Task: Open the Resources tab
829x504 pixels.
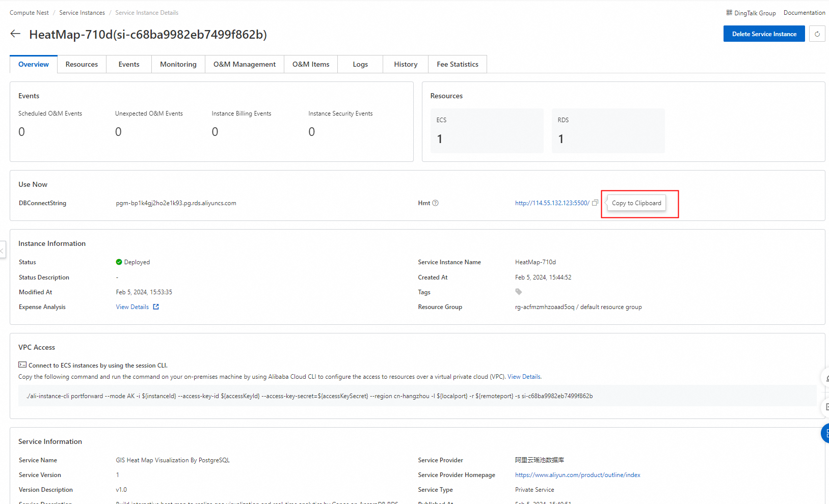Action: point(82,64)
